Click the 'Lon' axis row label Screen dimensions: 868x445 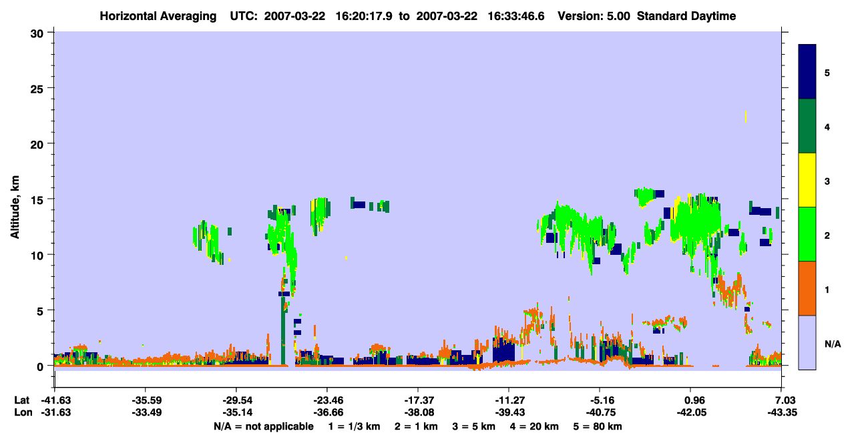tap(22, 412)
